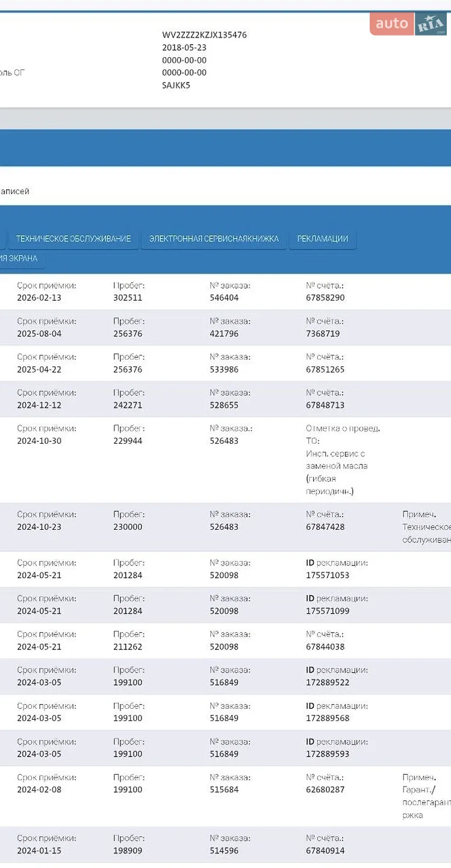This screenshot has width=451, height=868.
Task: Select acceptance date 2026-02-13
Action: point(39,298)
